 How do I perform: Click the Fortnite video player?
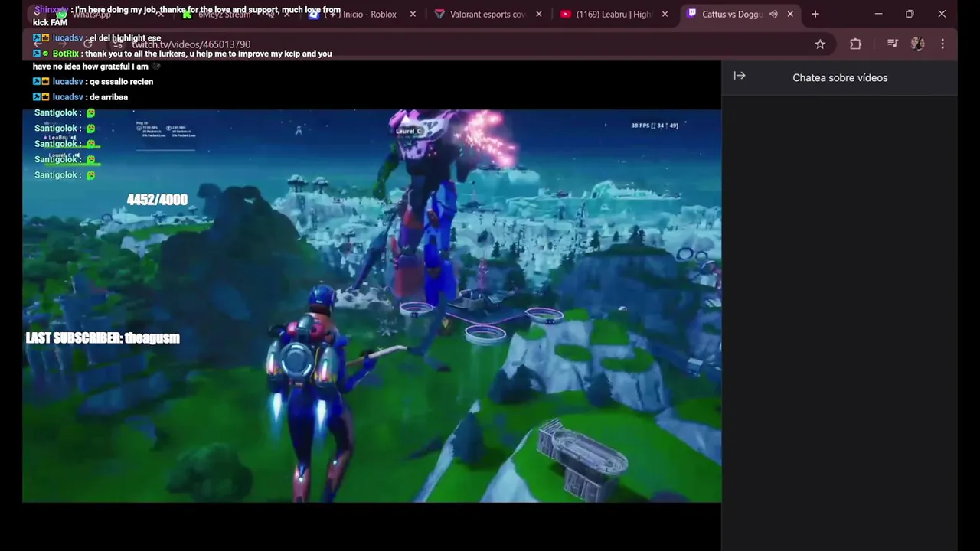click(372, 306)
